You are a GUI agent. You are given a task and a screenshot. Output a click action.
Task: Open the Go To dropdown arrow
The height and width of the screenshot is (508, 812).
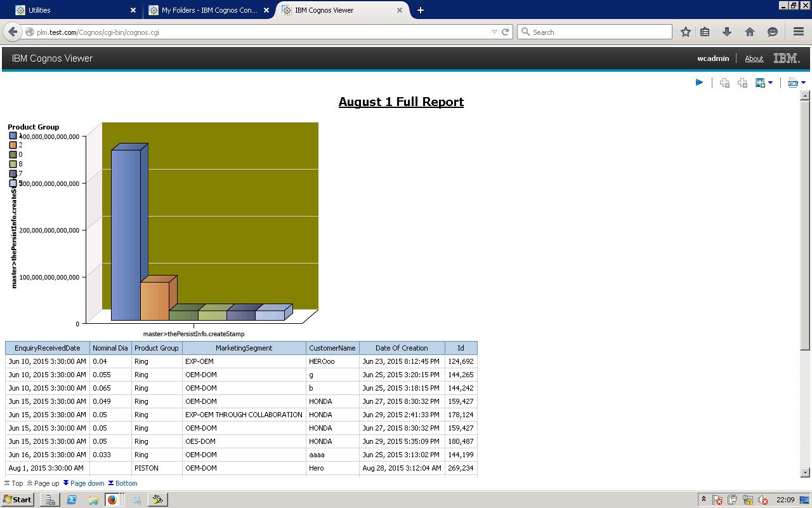tap(770, 83)
